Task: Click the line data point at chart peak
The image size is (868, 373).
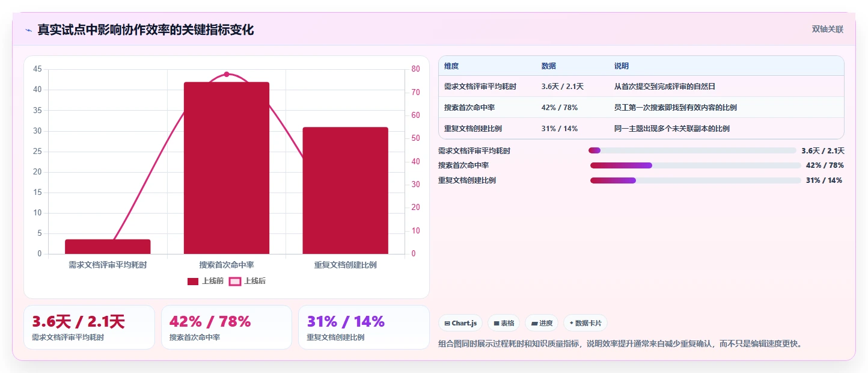Action: (227, 75)
